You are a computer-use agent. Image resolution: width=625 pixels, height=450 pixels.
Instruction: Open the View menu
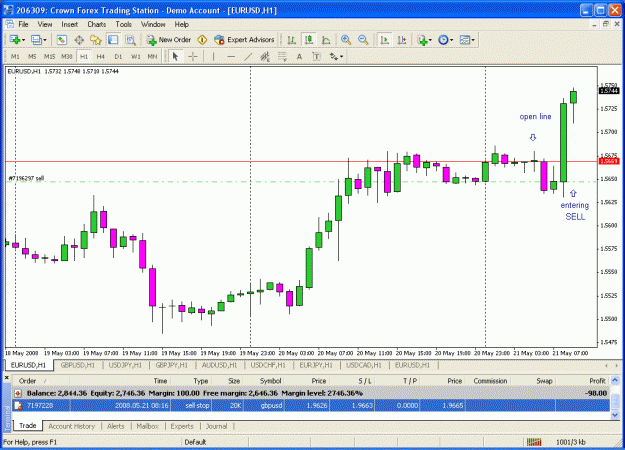point(45,24)
